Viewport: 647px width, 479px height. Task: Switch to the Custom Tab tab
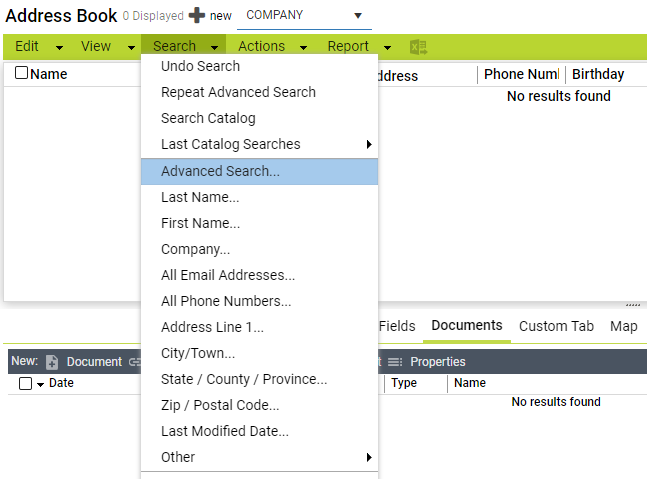(x=556, y=326)
